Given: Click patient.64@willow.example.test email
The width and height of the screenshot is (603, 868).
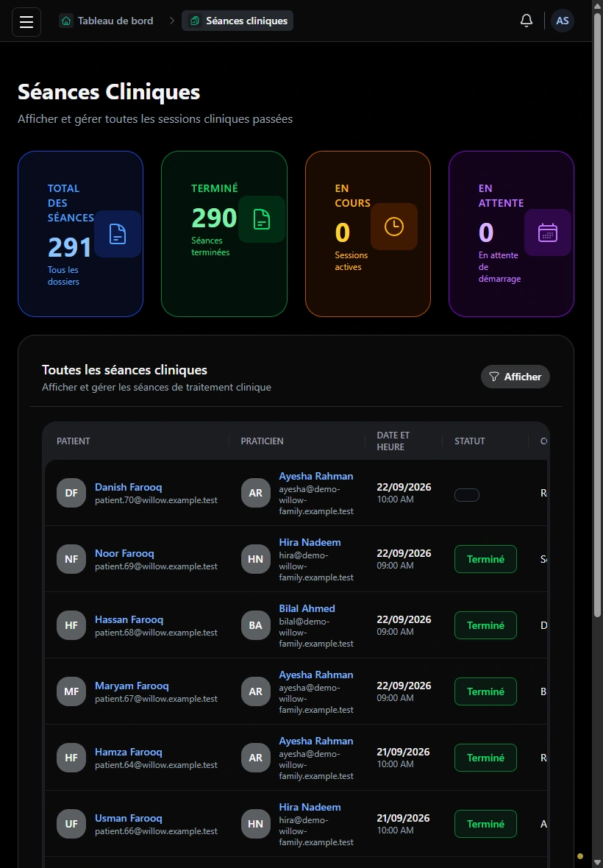Looking at the screenshot, I should (x=156, y=765).
